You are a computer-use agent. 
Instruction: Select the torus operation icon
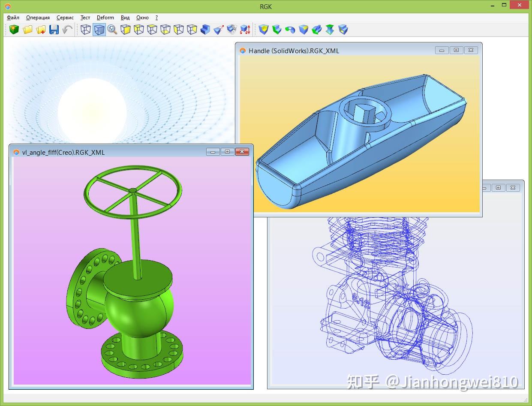click(x=290, y=29)
